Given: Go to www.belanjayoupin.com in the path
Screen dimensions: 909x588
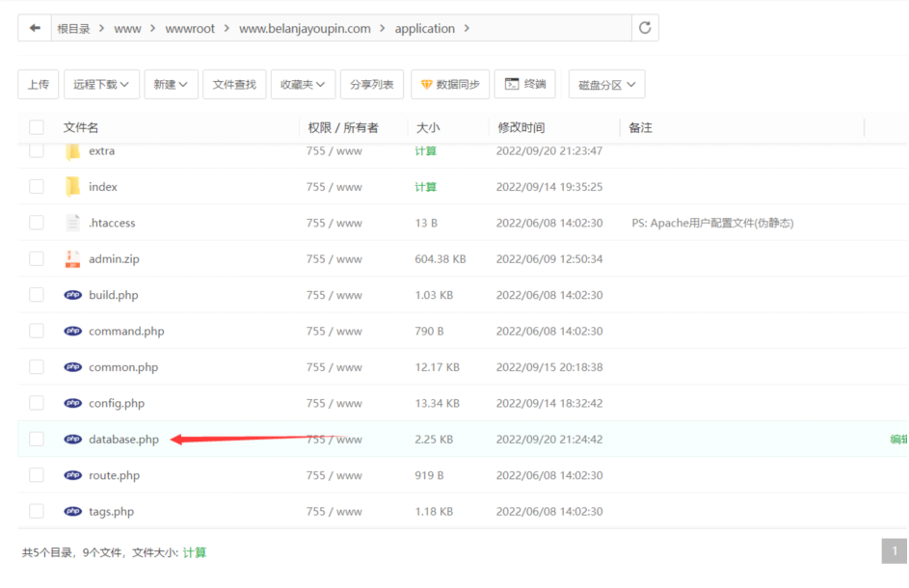Looking at the screenshot, I should [305, 28].
